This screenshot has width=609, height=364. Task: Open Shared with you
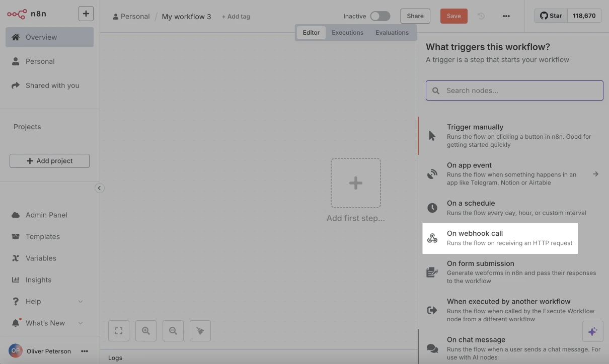[49, 85]
